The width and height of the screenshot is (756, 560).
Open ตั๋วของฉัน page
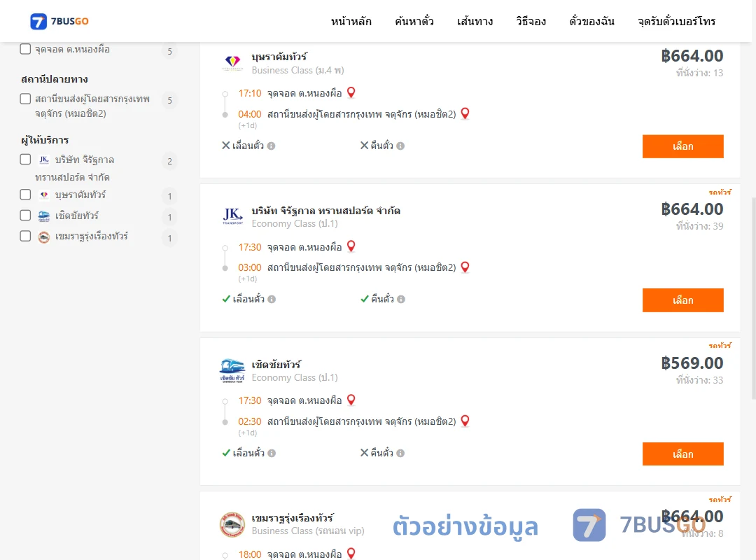pos(591,21)
